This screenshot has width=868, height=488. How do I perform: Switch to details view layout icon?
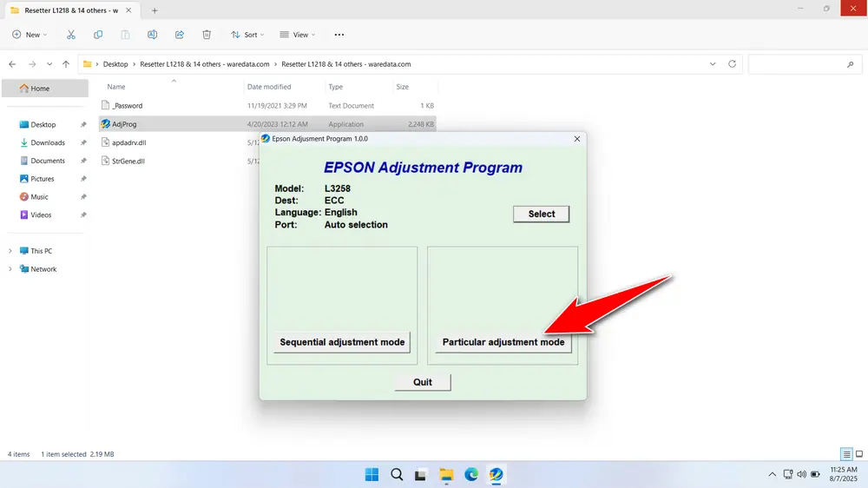845,454
